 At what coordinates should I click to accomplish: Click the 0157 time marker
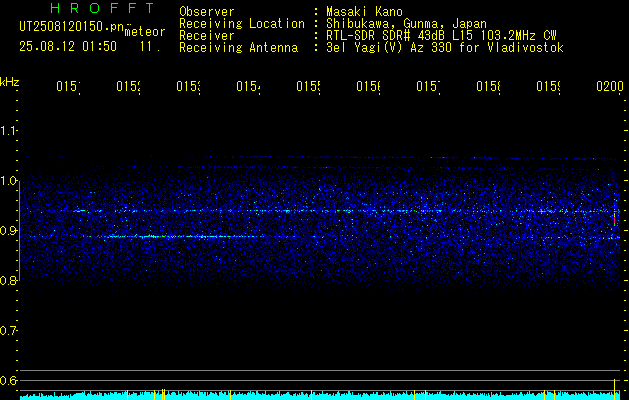[428, 86]
